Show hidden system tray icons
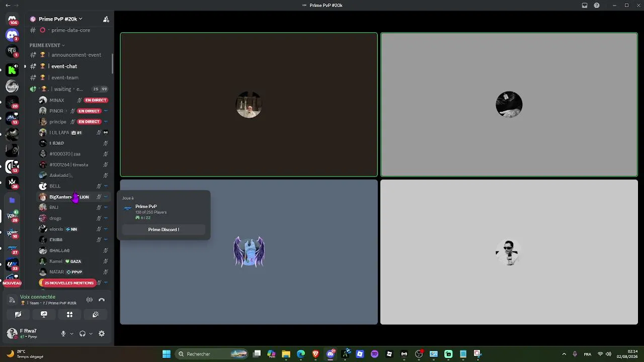 pos(564,354)
